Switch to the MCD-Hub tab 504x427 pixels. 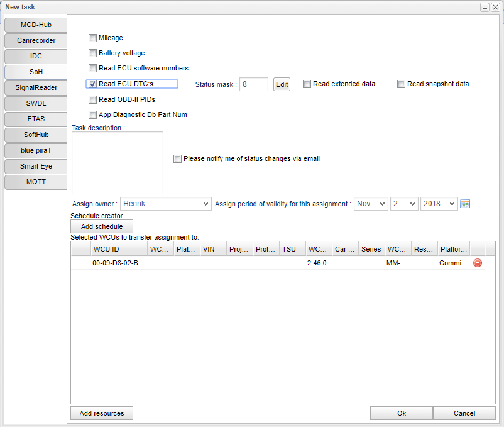[36, 25]
